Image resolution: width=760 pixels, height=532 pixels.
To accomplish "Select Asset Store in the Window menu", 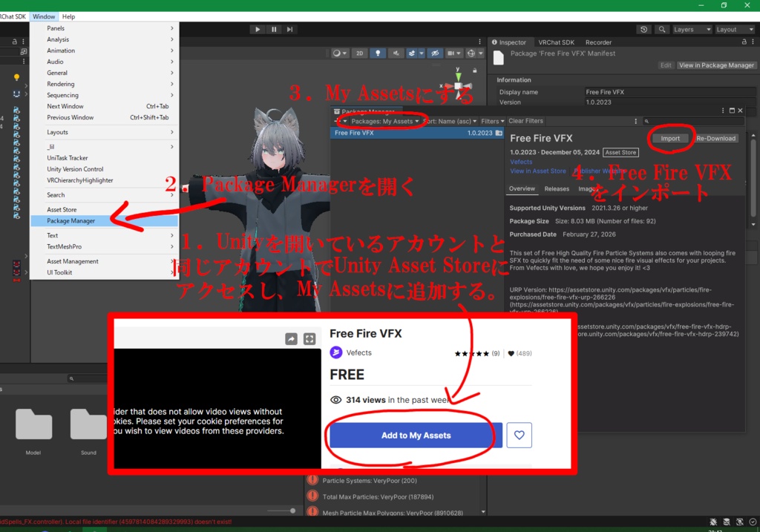I will (105, 210).
